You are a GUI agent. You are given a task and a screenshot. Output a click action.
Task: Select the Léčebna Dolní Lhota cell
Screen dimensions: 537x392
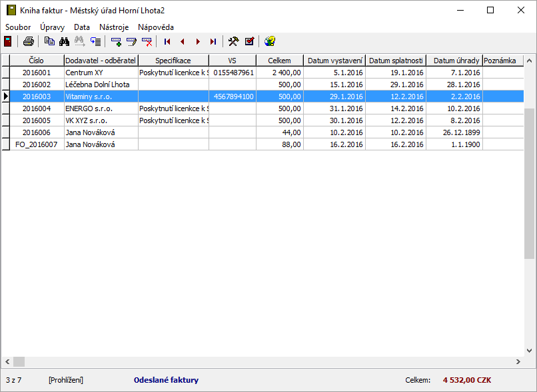click(x=101, y=85)
